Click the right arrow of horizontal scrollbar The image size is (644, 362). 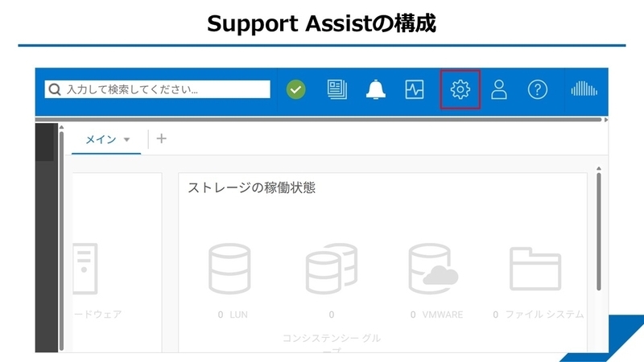pos(606,120)
